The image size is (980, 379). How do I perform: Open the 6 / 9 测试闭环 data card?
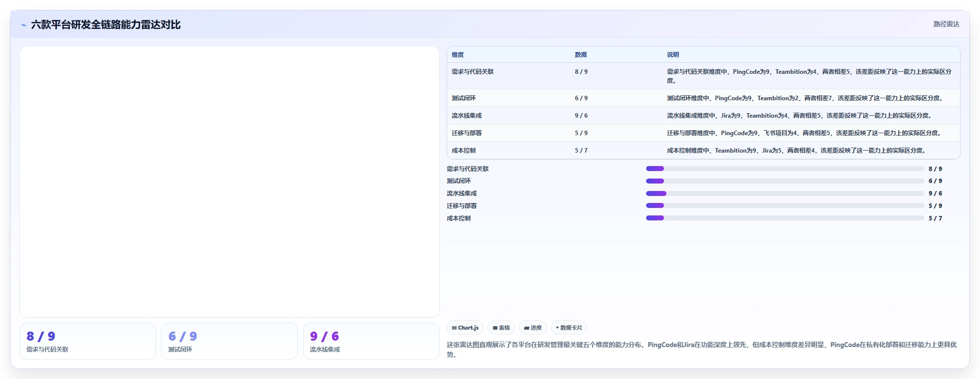[x=229, y=341]
